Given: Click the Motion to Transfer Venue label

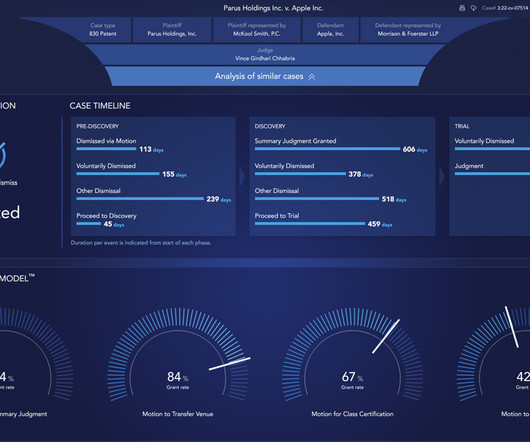Looking at the screenshot, I should (x=177, y=414).
